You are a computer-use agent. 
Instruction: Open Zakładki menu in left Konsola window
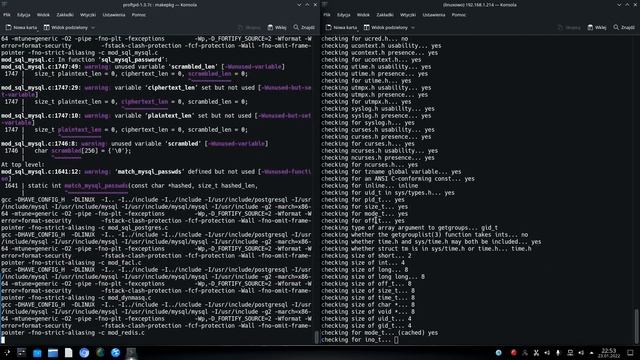(x=65, y=15)
